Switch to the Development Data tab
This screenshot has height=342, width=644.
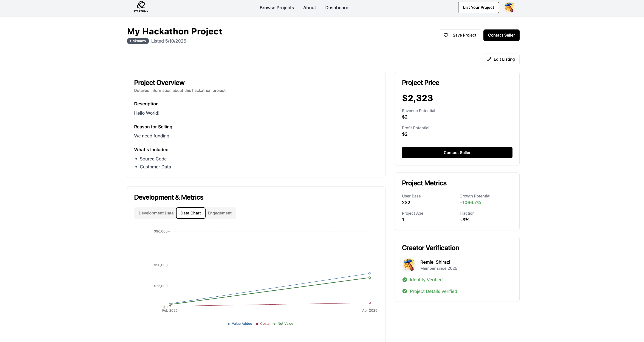coord(156,213)
